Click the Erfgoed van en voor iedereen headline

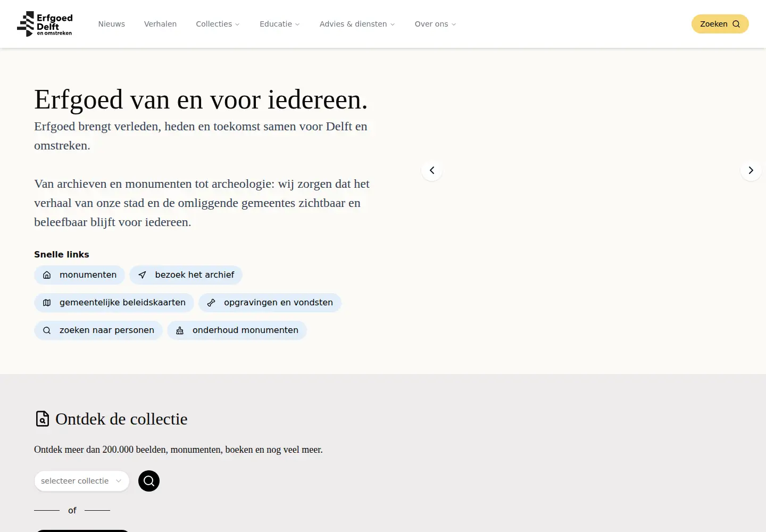click(201, 99)
